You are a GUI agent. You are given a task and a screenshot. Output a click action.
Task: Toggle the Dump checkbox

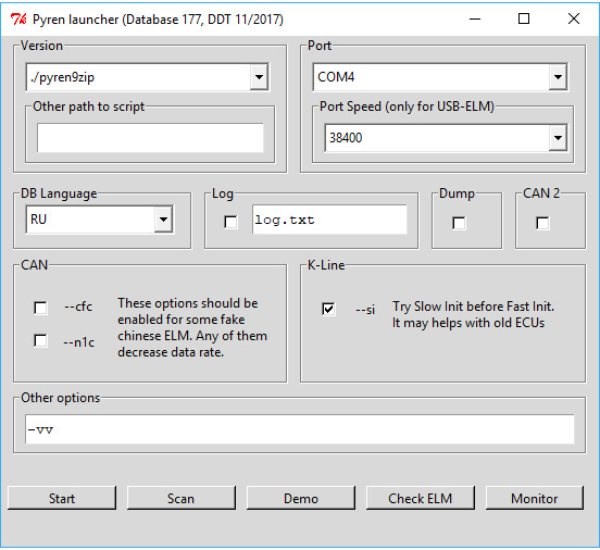pyautogui.click(x=458, y=223)
